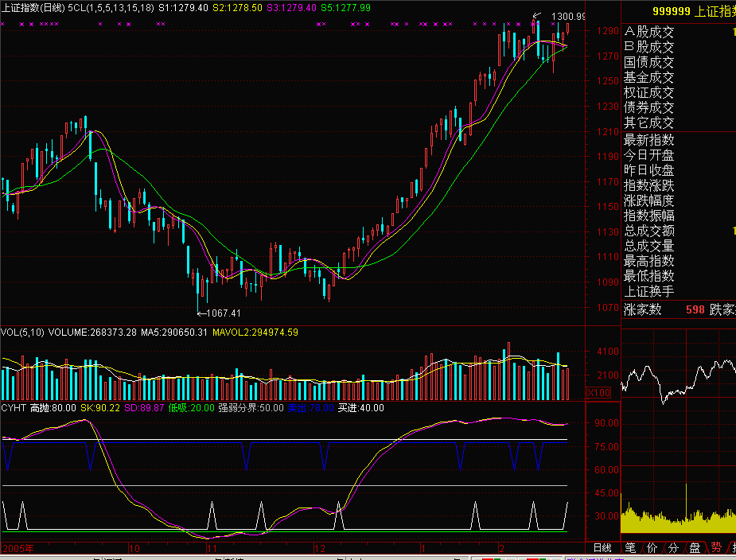
Task: Click the X100 volume scale box
Action: tap(599, 392)
